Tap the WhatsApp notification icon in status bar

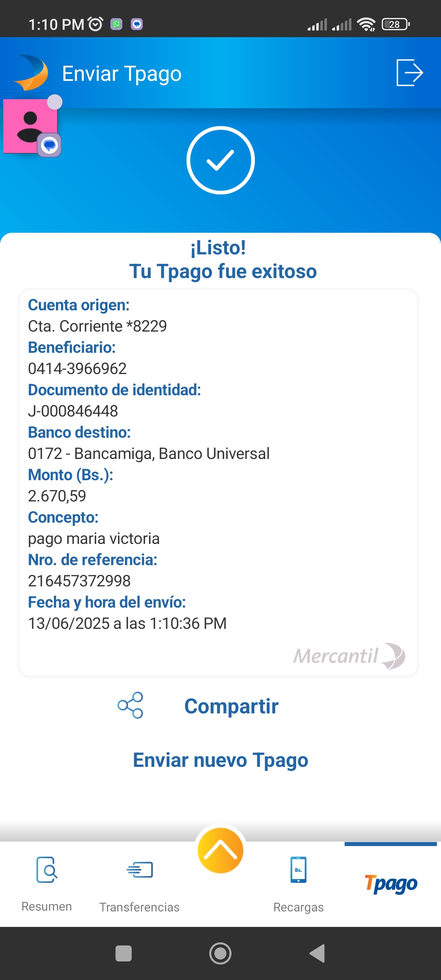(116, 24)
